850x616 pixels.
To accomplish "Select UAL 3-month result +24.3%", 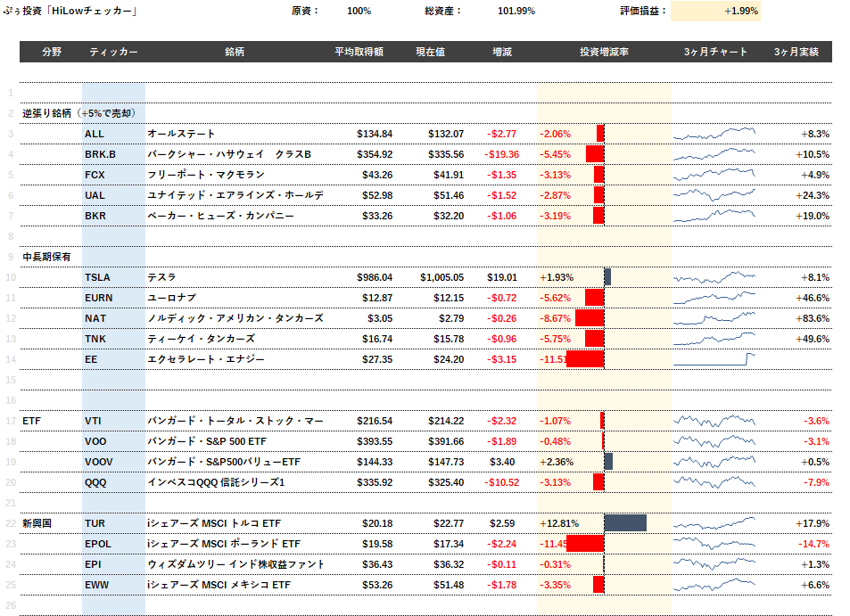I will pos(813,195).
